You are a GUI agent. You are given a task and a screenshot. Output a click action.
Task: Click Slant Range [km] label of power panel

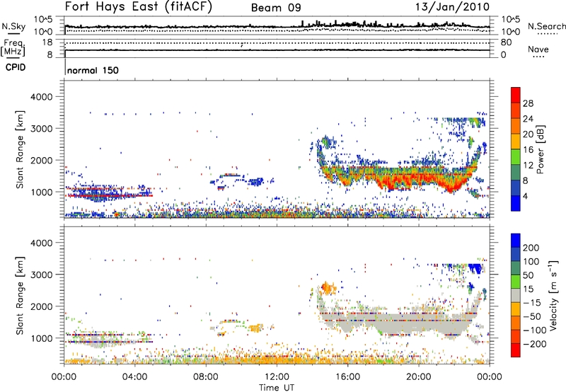(20, 149)
